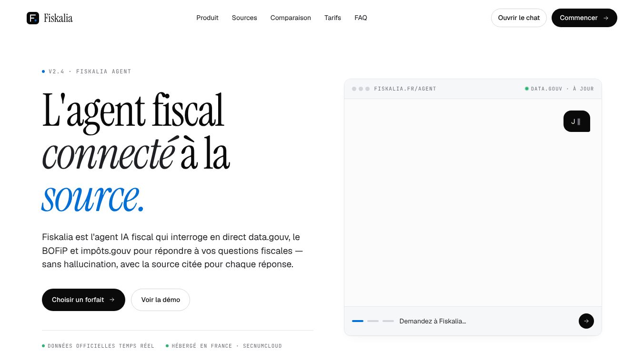This screenshot has height=362, width=644.
Task: Click the Fiskalia brand name
Action: tap(58, 18)
